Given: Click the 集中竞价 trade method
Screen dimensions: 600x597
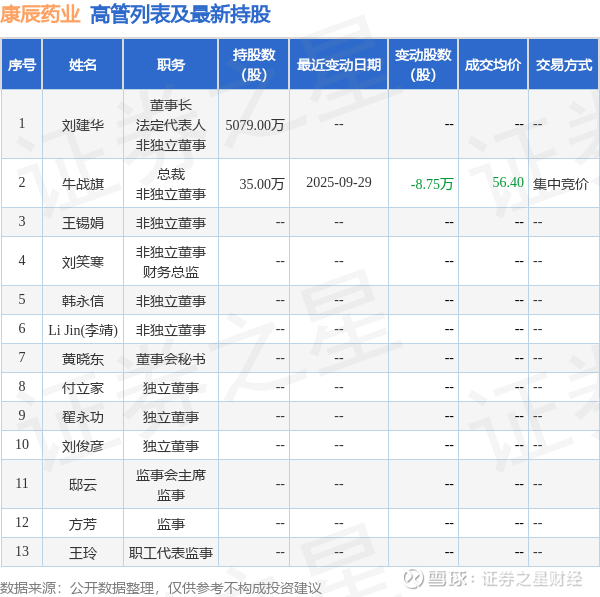Looking at the screenshot, I should pos(561,184).
